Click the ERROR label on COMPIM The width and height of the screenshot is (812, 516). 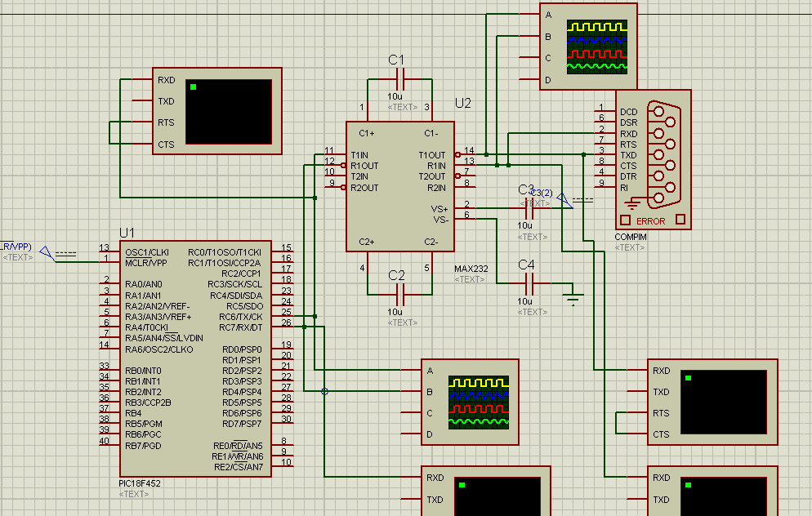tap(650, 221)
